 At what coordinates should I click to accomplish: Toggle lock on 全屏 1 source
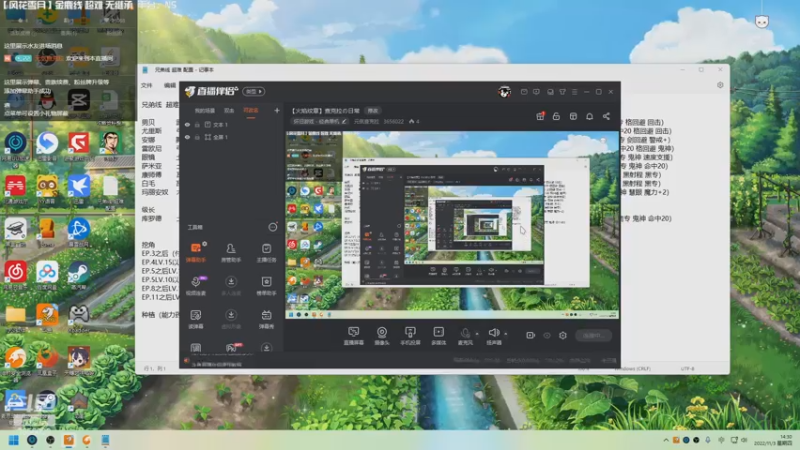[x=197, y=137]
